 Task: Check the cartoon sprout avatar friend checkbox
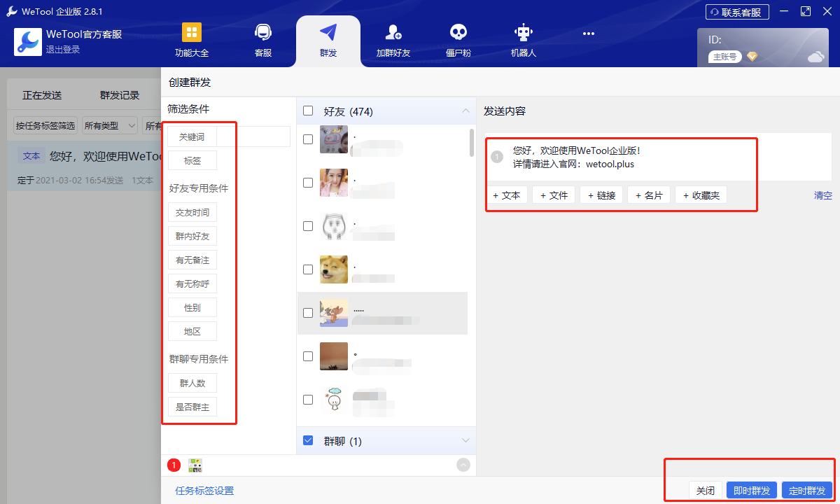(x=308, y=400)
